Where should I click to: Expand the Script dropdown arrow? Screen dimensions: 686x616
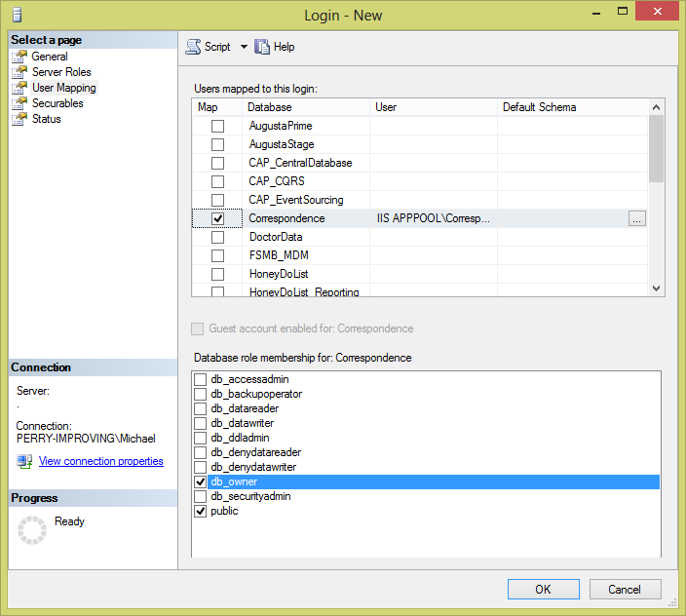pyautogui.click(x=244, y=47)
